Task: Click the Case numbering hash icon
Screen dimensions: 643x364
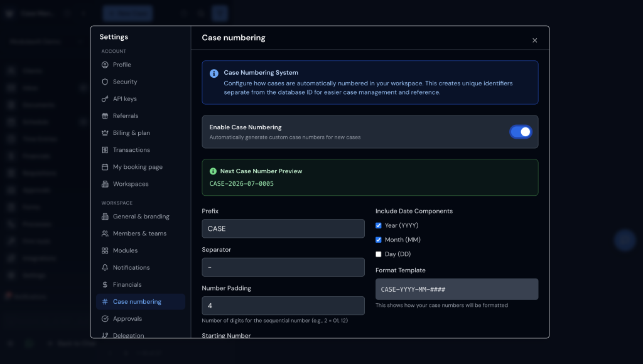Action: (105, 302)
